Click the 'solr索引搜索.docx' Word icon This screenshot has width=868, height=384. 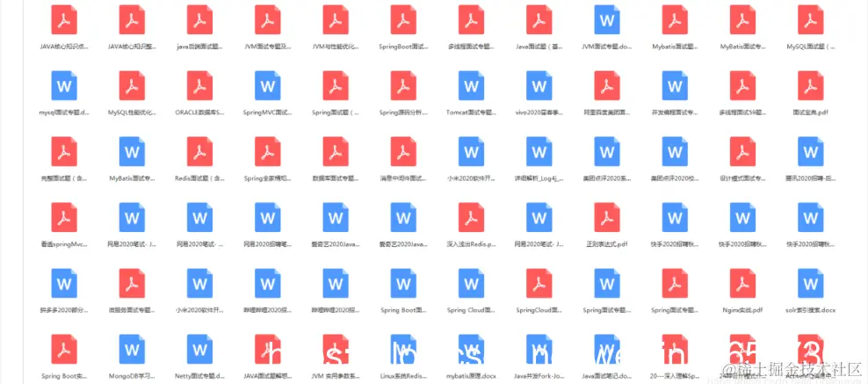(811, 283)
